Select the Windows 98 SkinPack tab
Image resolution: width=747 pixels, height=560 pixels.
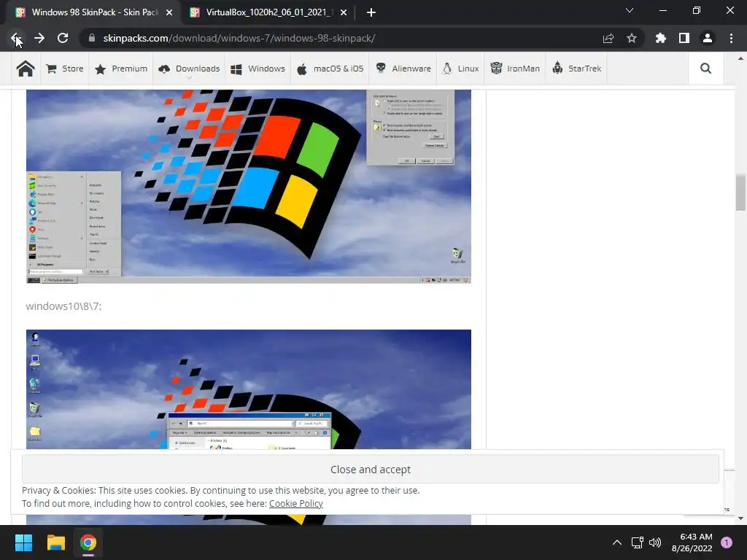pyautogui.click(x=94, y=12)
